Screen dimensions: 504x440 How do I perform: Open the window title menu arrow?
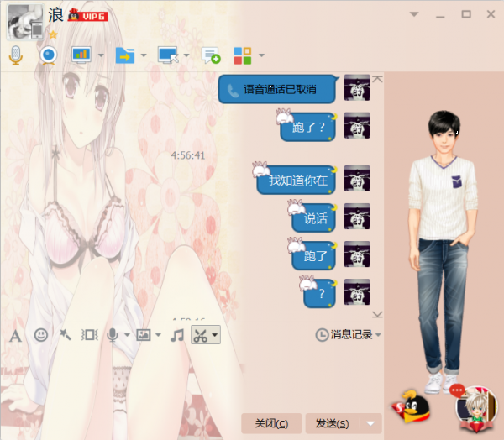click(x=414, y=14)
